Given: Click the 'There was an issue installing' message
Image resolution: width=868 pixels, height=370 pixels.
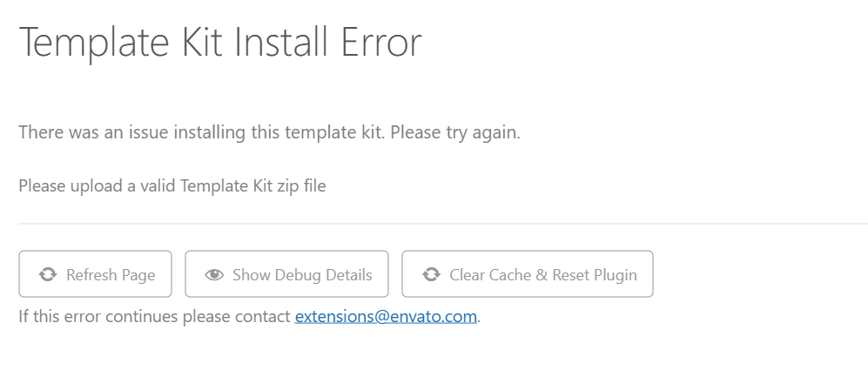Looking at the screenshot, I should click(x=200, y=134).
